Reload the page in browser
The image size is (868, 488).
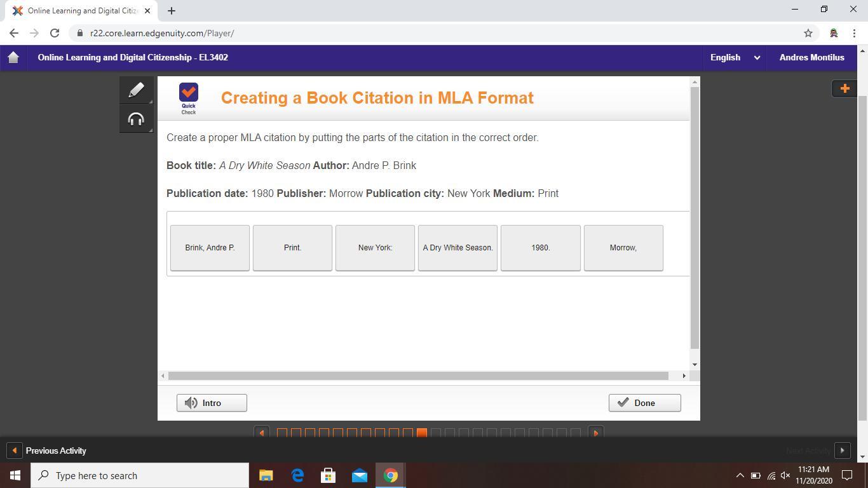point(55,33)
